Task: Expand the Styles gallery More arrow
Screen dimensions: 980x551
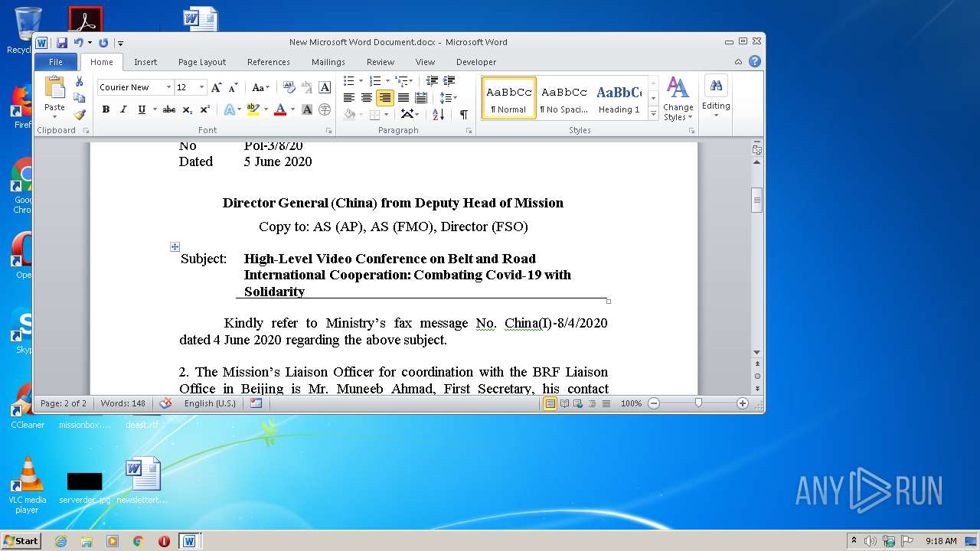Action: (x=653, y=114)
